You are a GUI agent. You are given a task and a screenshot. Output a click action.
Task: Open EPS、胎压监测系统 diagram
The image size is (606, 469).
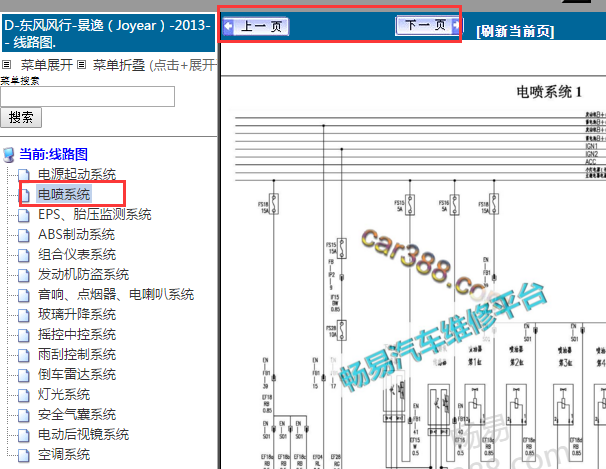pyautogui.click(x=95, y=214)
